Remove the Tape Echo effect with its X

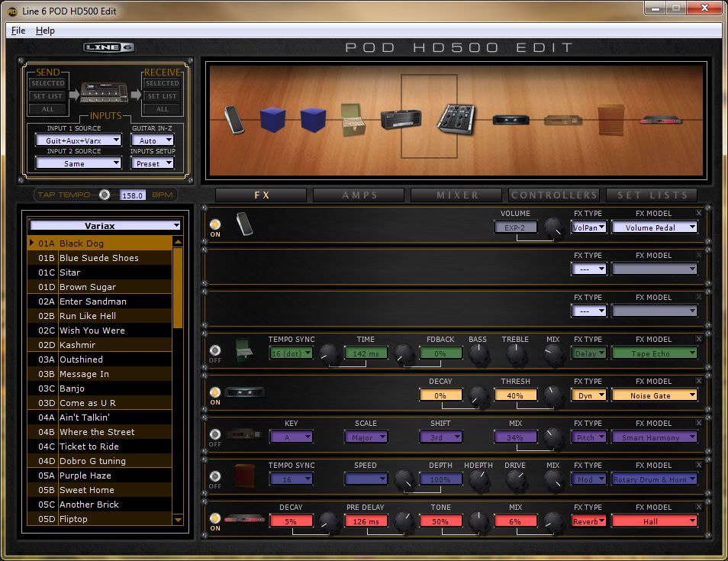(x=699, y=339)
